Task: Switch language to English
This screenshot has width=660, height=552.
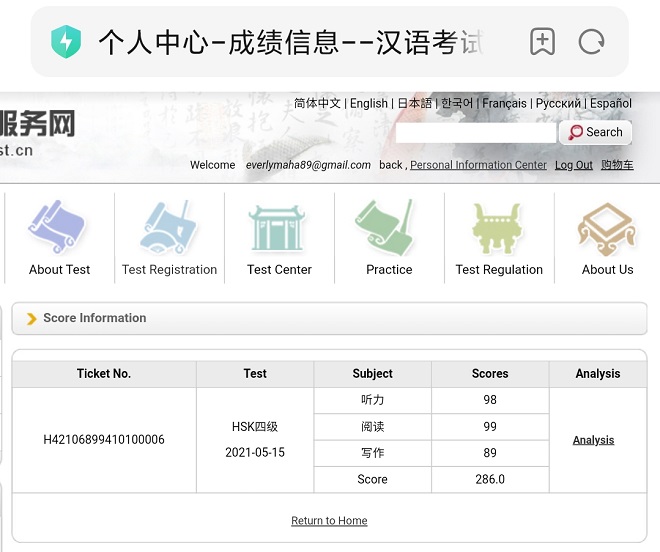Action: click(x=369, y=103)
